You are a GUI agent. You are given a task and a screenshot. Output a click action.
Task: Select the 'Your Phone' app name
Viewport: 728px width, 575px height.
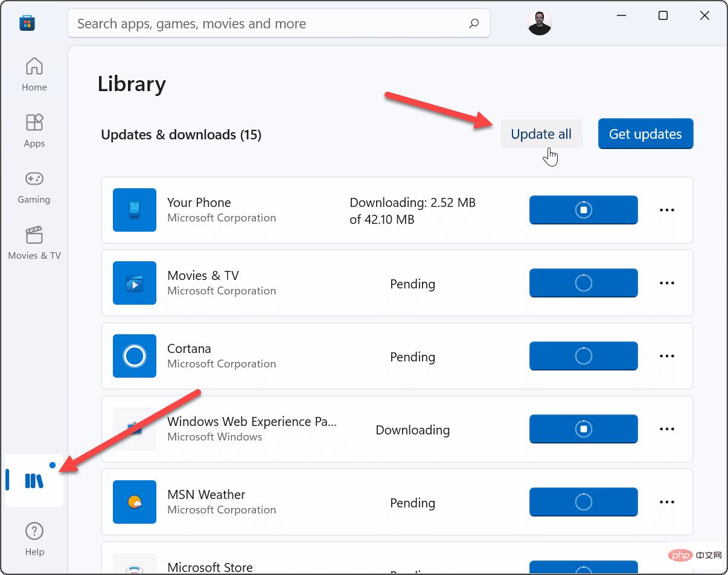coord(199,203)
